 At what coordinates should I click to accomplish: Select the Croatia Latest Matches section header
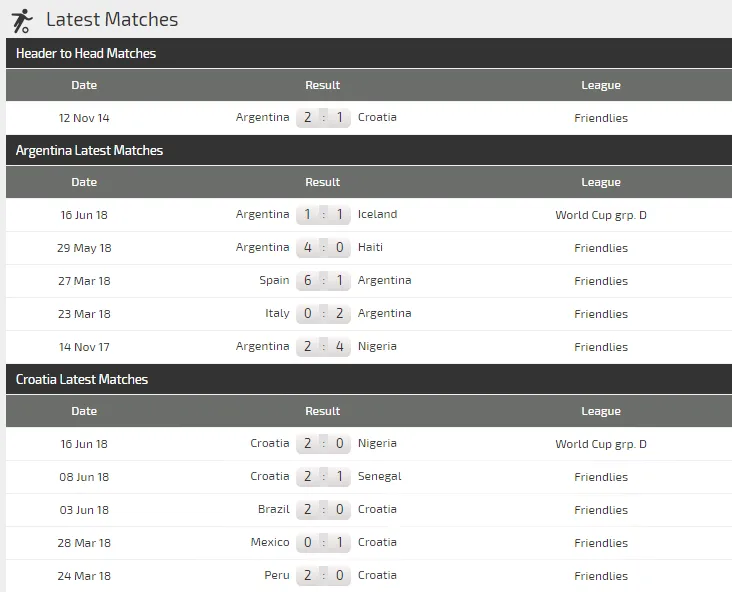coord(82,380)
